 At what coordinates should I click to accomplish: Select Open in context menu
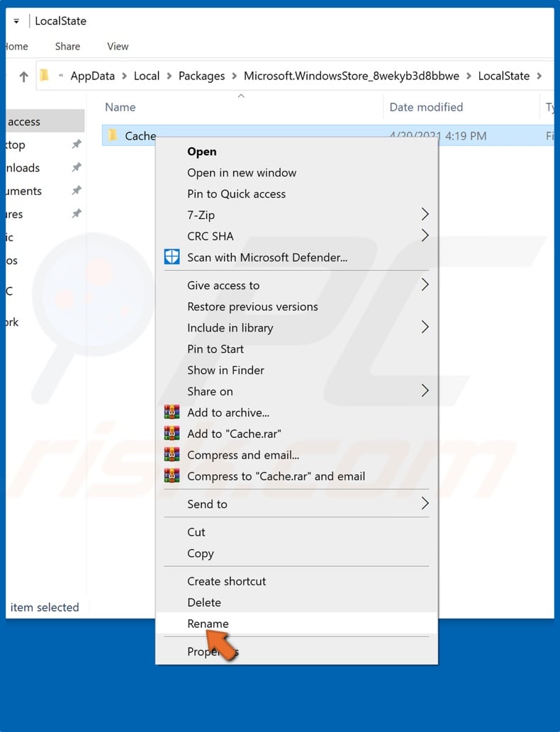[202, 152]
